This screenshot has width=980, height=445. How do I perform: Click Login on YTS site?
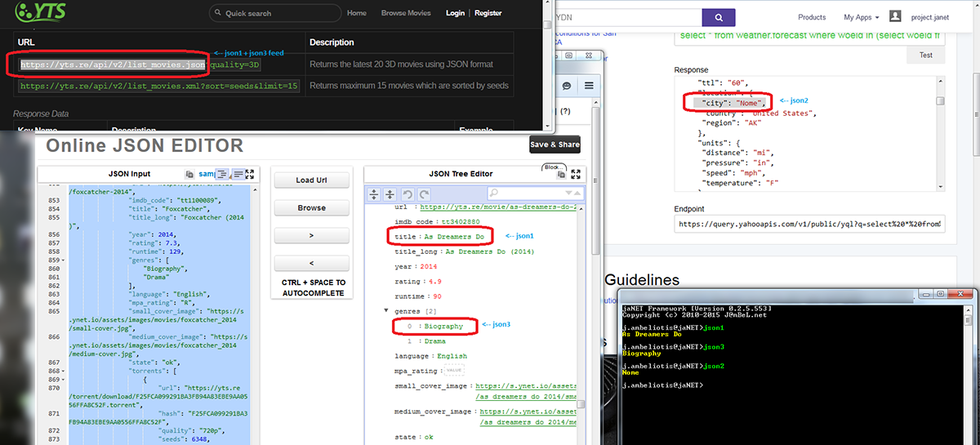(456, 13)
